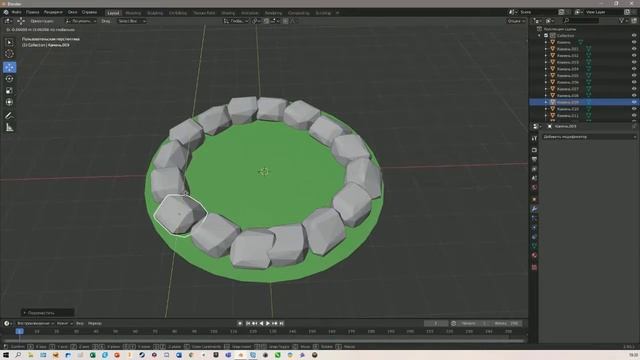Click the new collection icon in outliner header
This screenshot has height=360, width=640.
(x=634, y=20)
